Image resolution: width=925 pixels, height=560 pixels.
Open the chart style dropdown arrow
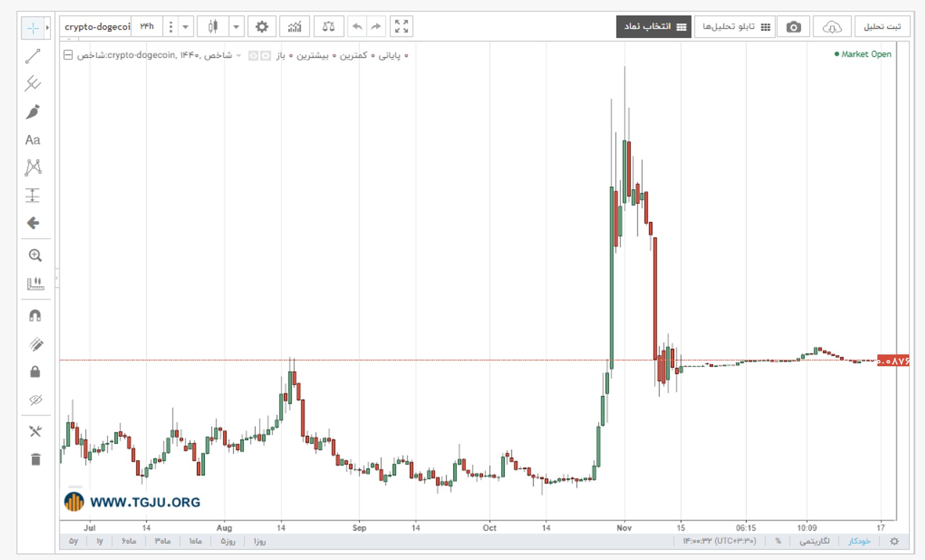point(236,26)
